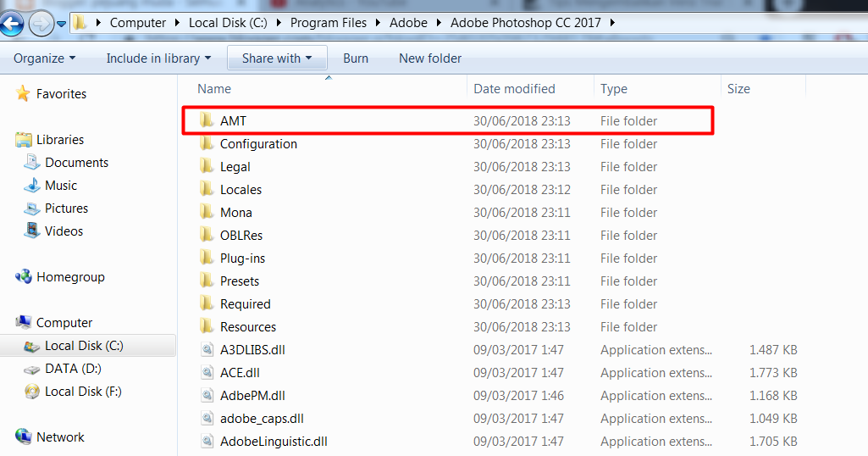The height and width of the screenshot is (456, 868).
Task: Click the Network icon in sidebar
Action: [23, 437]
